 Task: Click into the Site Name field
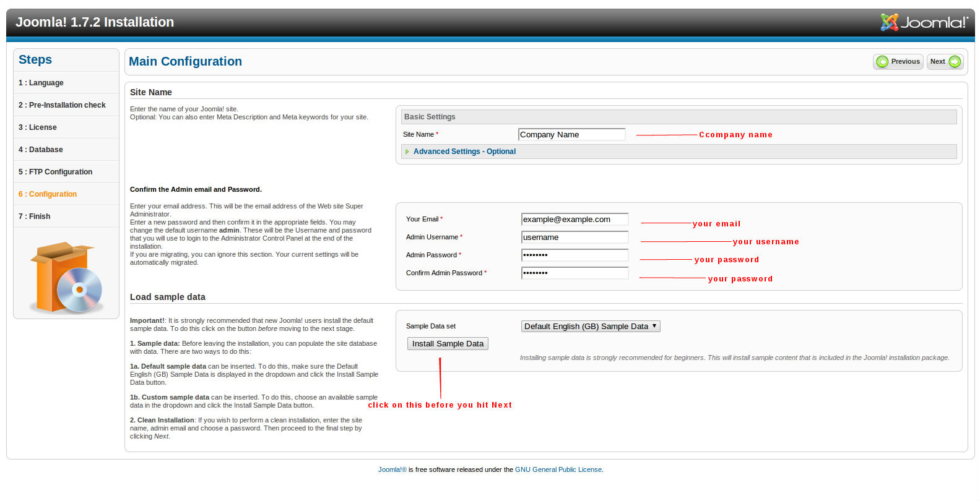[x=572, y=135]
